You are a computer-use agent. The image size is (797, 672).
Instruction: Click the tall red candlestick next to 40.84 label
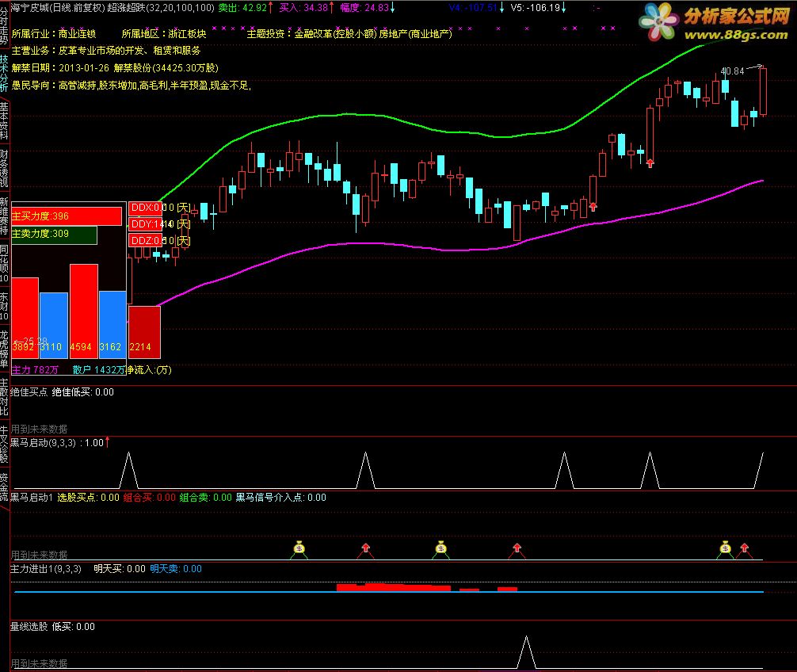pos(763,91)
